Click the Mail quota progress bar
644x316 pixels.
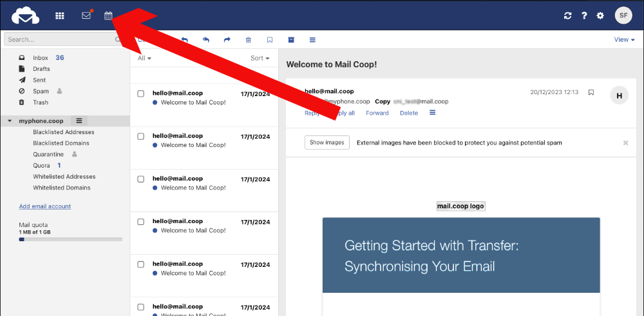[71, 239]
